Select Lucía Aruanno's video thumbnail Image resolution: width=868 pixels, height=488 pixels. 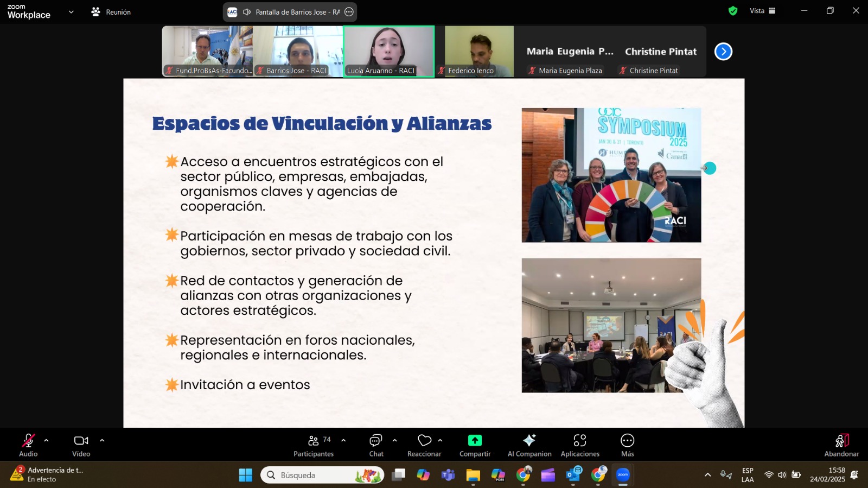[x=388, y=51]
